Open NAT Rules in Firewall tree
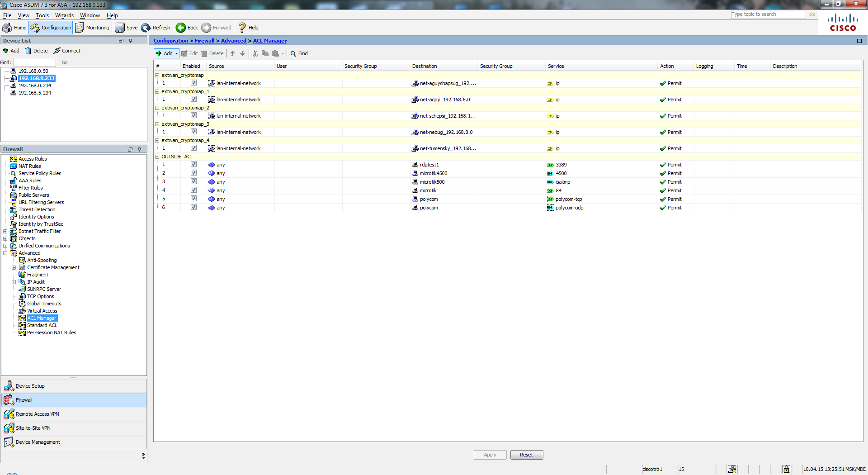Viewport: 868px width, 475px height. point(29,166)
